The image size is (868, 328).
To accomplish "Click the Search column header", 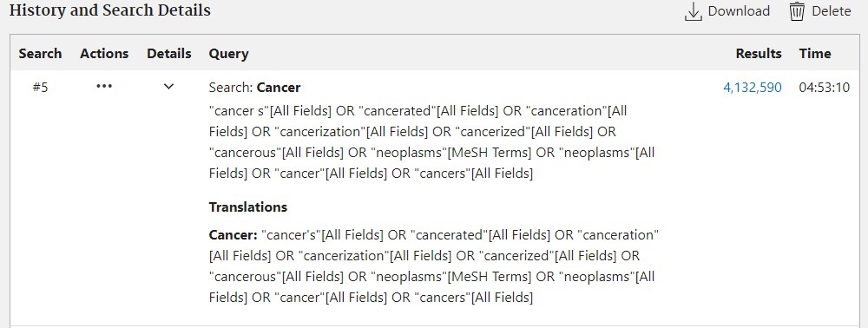I will tap(40, 54).
